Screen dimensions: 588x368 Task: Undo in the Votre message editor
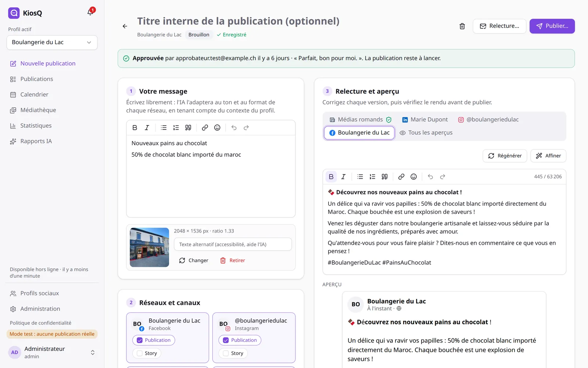tap(234, 128)
